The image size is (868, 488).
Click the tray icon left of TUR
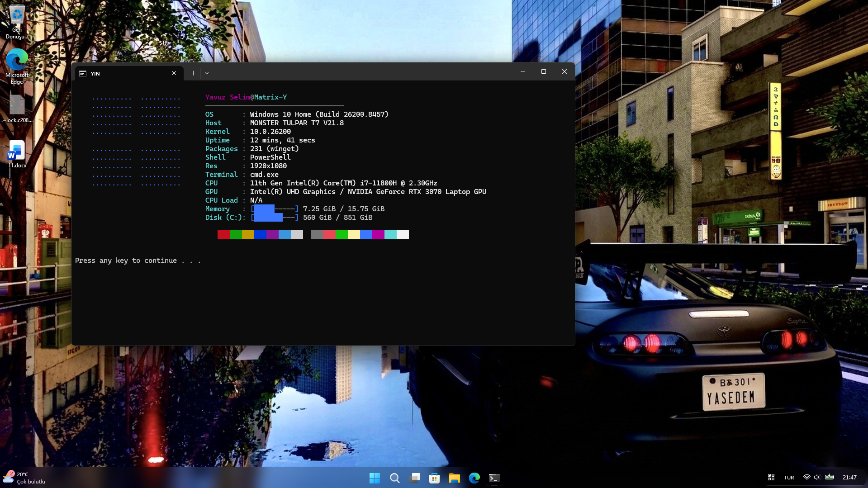pyautogui.click(x=771, y=478)
